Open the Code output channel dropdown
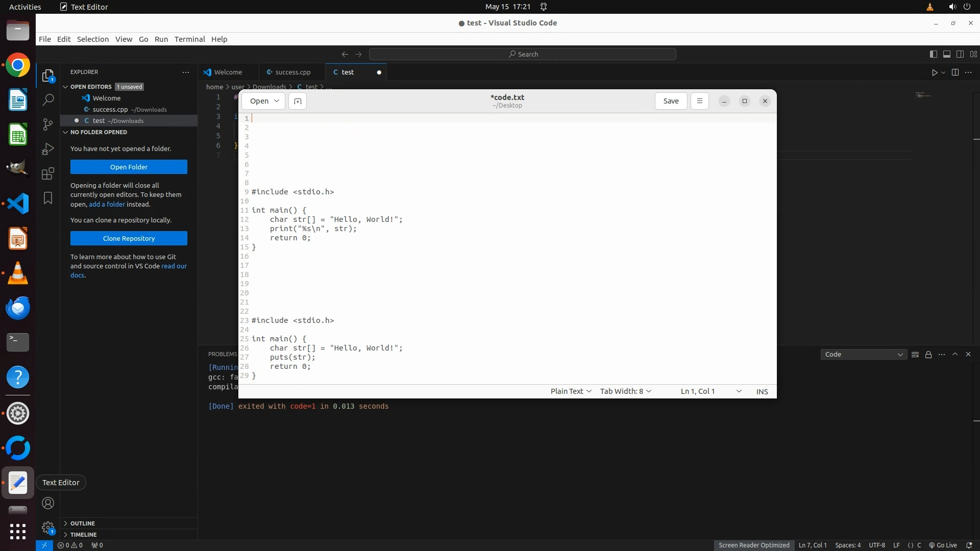This screenshot has height=551, width=980. (x=864, y=355)
